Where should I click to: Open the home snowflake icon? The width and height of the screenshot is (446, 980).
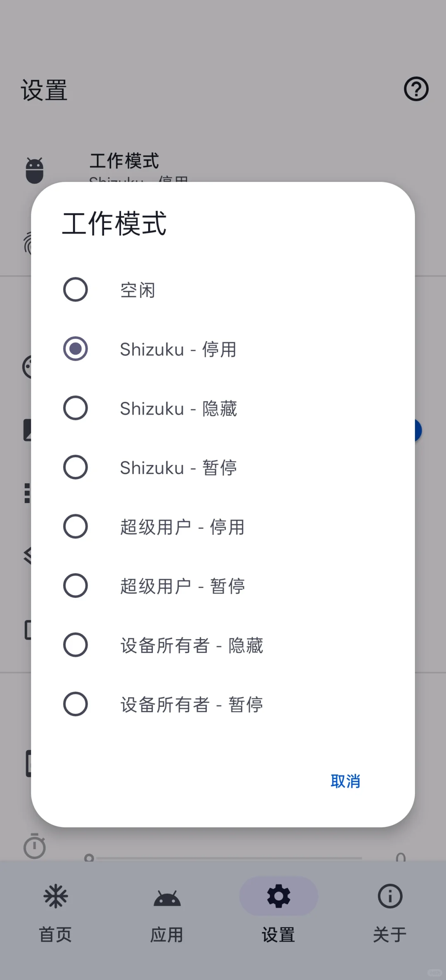(x=56, y=896)
